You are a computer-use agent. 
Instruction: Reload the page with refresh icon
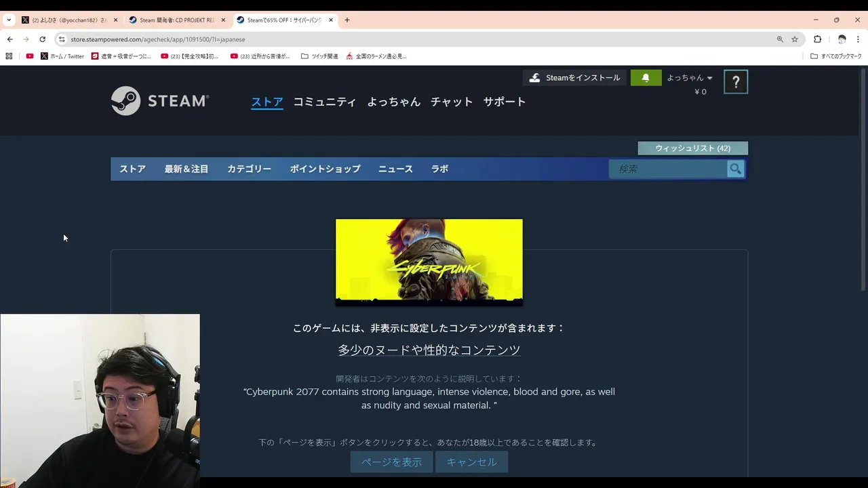42,39
